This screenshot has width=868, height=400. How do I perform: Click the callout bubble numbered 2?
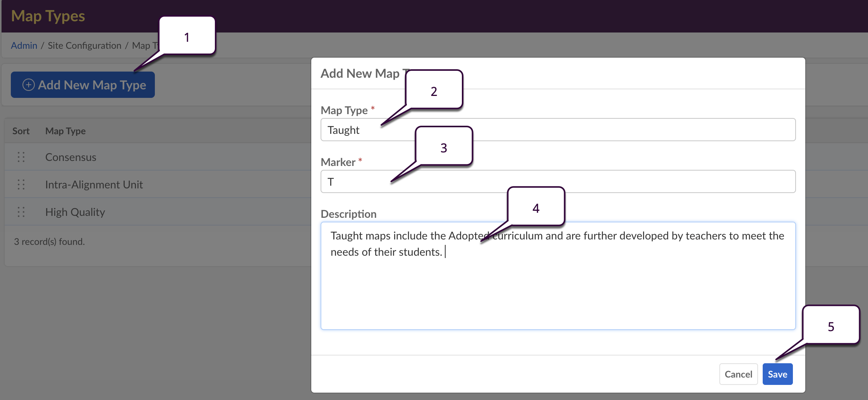(434, 90)
